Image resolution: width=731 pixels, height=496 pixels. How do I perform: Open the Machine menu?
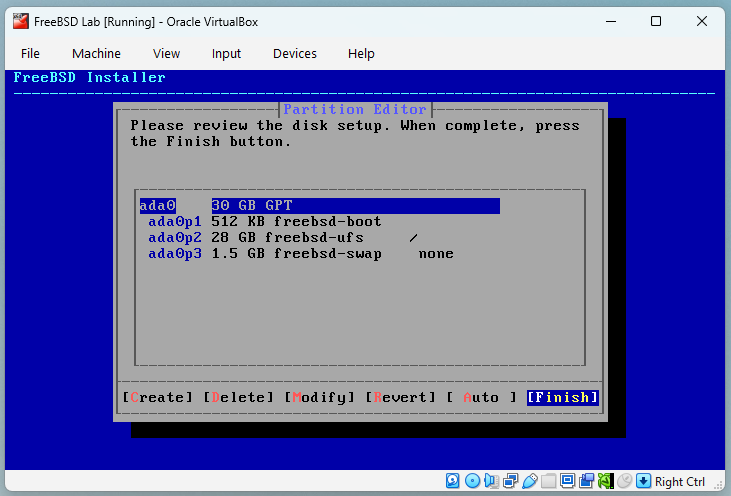[97, 54]
